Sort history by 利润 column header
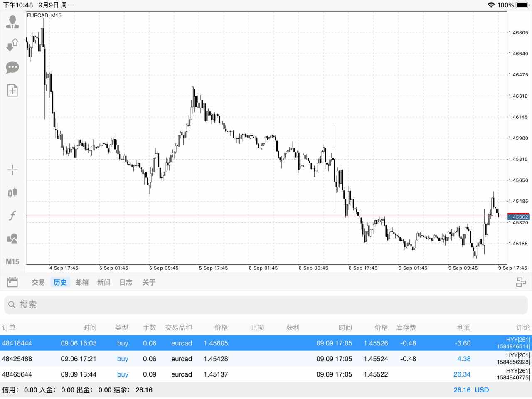This screenshot has height=399, width=532. tap(464, 328)
